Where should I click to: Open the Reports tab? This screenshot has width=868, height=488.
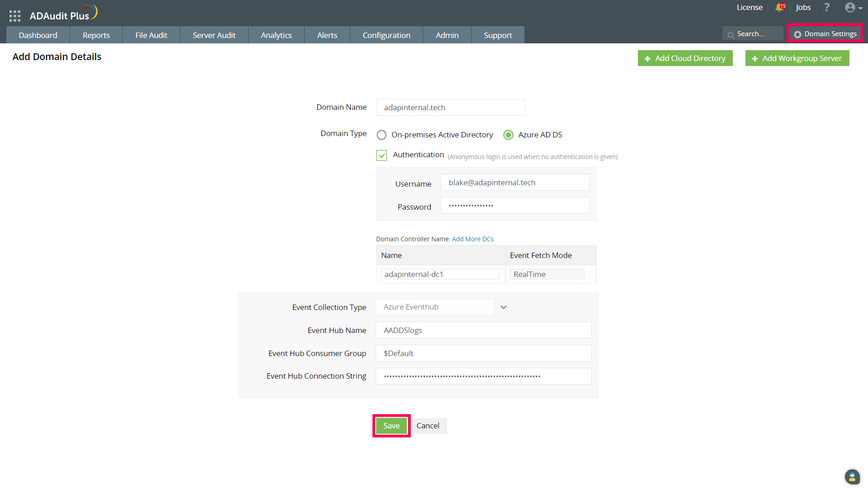point(96,35)
